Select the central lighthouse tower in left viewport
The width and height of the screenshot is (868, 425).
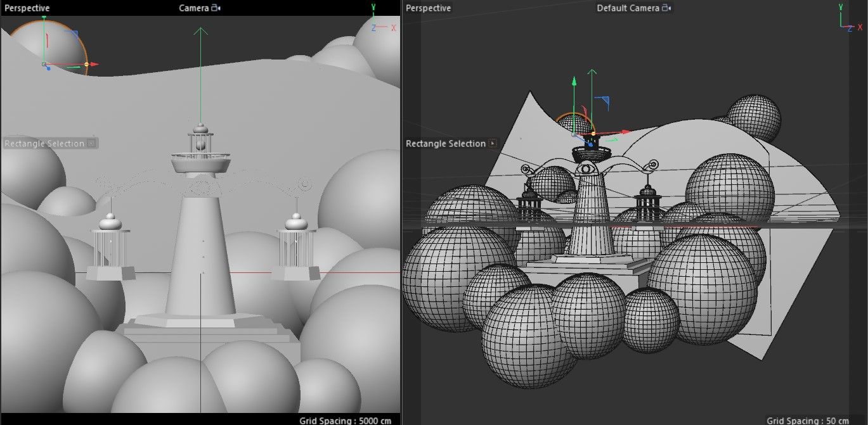[200, 253]
